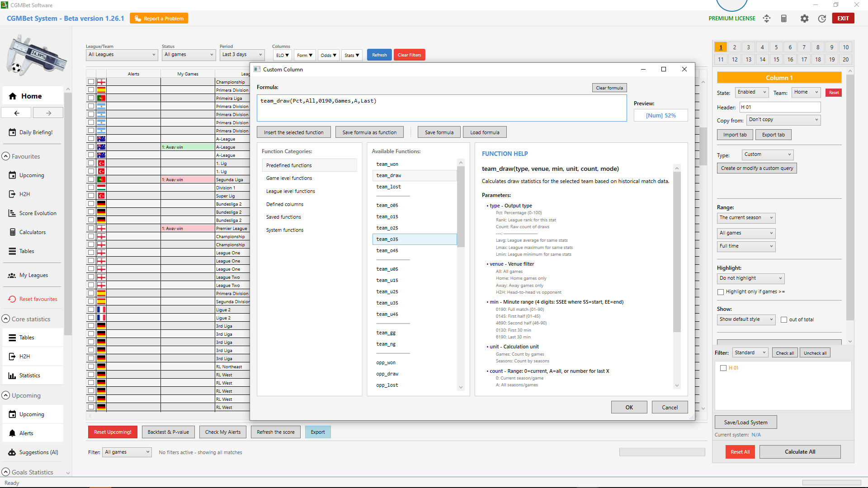The height and width of the screenshot is (488, 868).
Task: Toggle the out of total option
Action: 784,319
